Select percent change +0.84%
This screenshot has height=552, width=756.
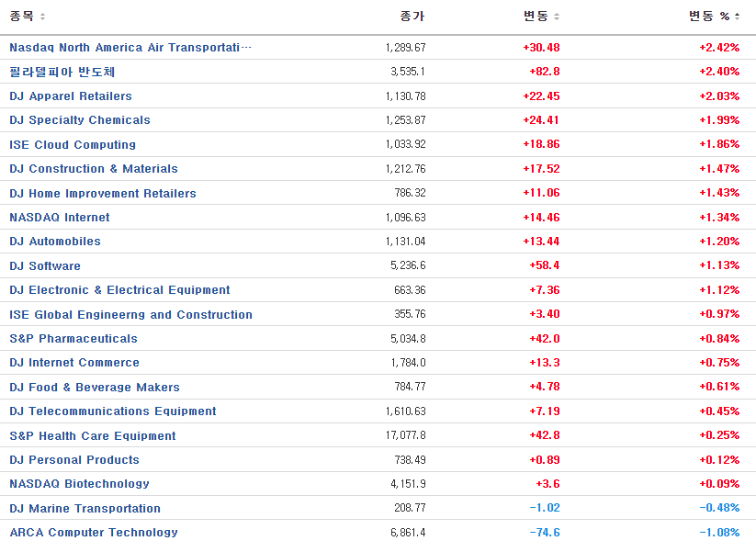(719, 338)
